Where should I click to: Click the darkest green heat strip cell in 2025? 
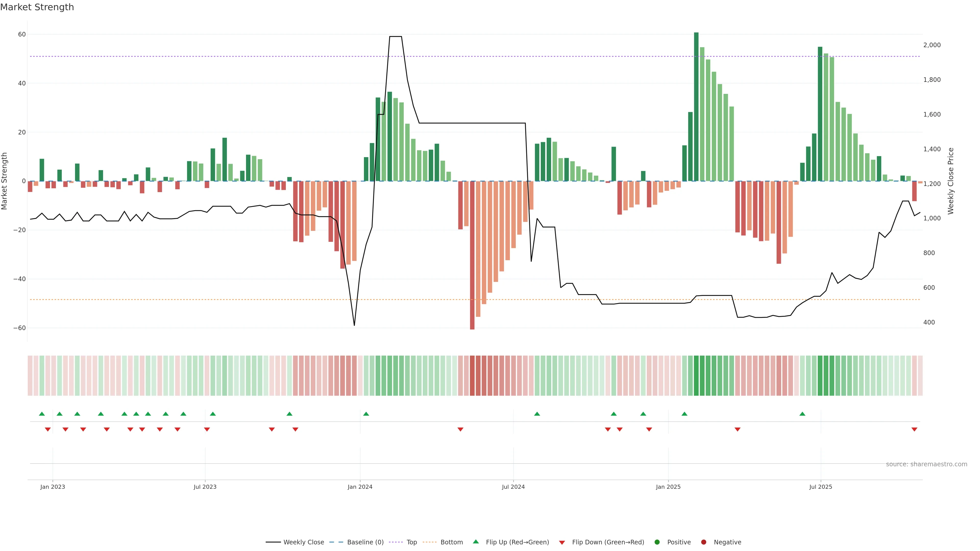pyautogui.click(x=696, y=376)
